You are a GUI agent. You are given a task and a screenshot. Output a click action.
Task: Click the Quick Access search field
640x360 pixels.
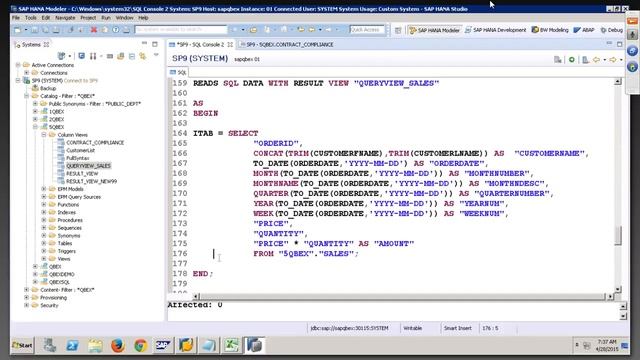[x=367, y=30]
